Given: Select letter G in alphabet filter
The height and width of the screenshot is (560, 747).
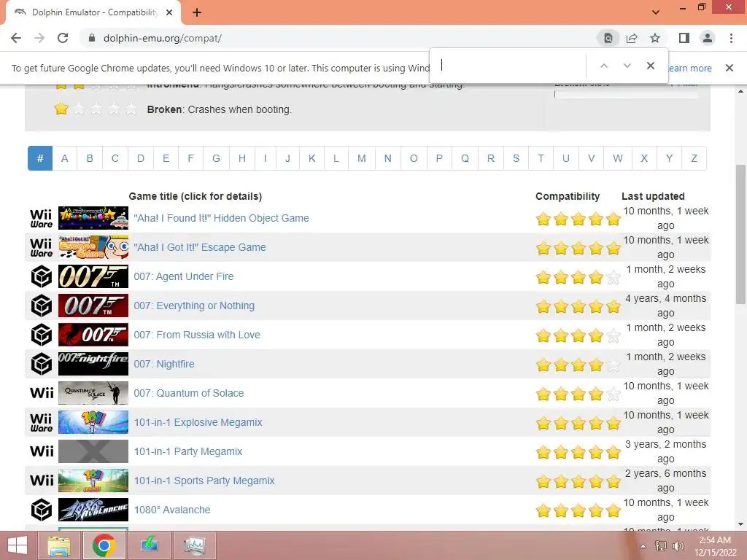Looking at the screenshot, I should pos(216,158).
